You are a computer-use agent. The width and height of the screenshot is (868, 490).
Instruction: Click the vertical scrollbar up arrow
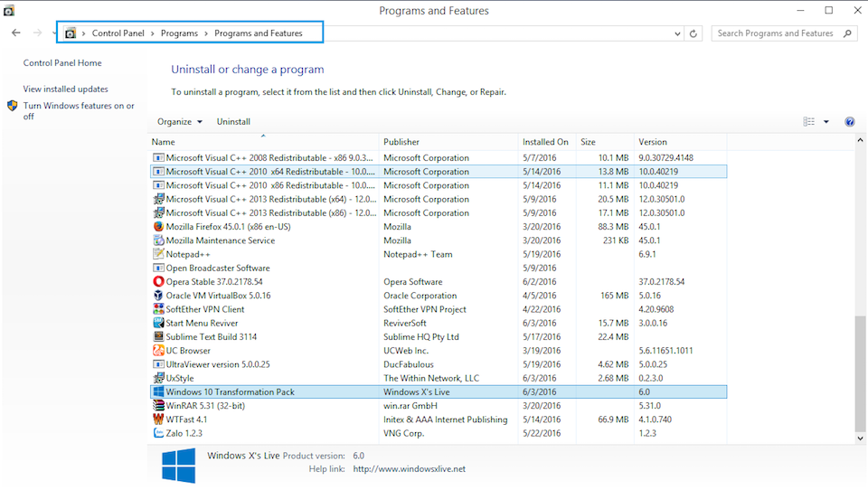[x=860, y=141]
